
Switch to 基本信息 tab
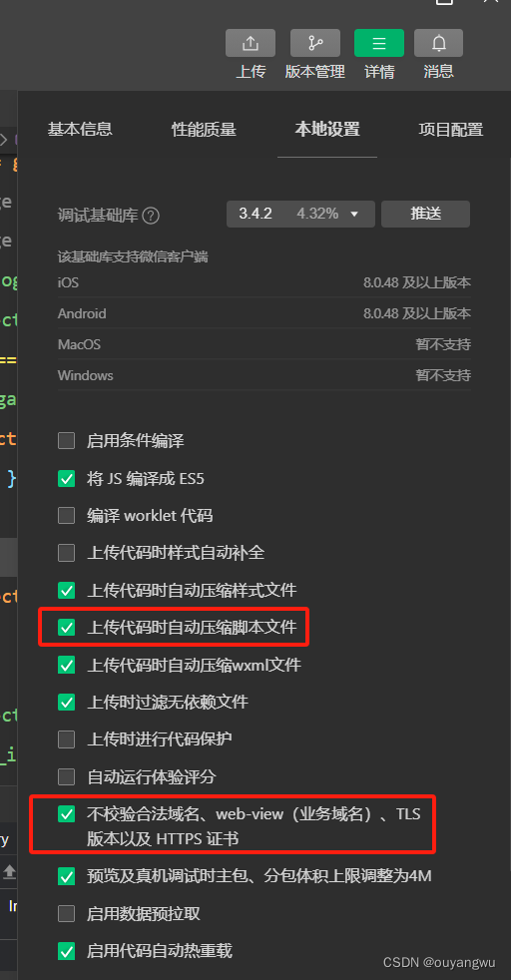coord(80,130)
